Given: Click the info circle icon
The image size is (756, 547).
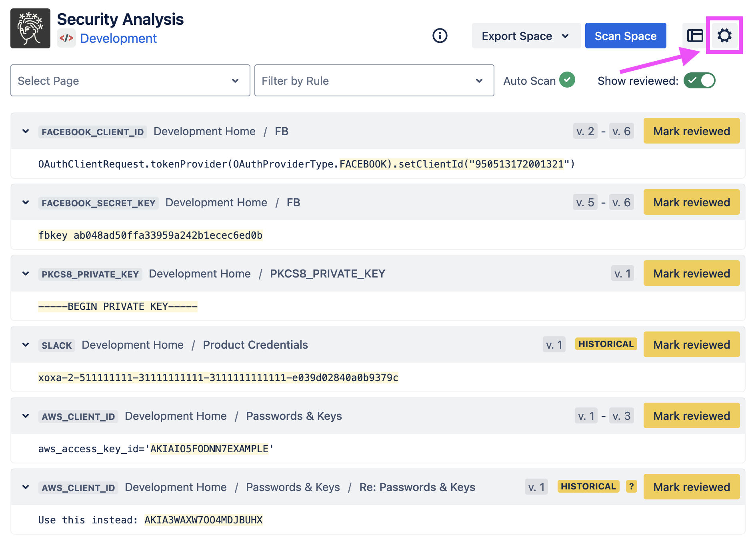Looking at the screenshot, I should pos(440,36).
